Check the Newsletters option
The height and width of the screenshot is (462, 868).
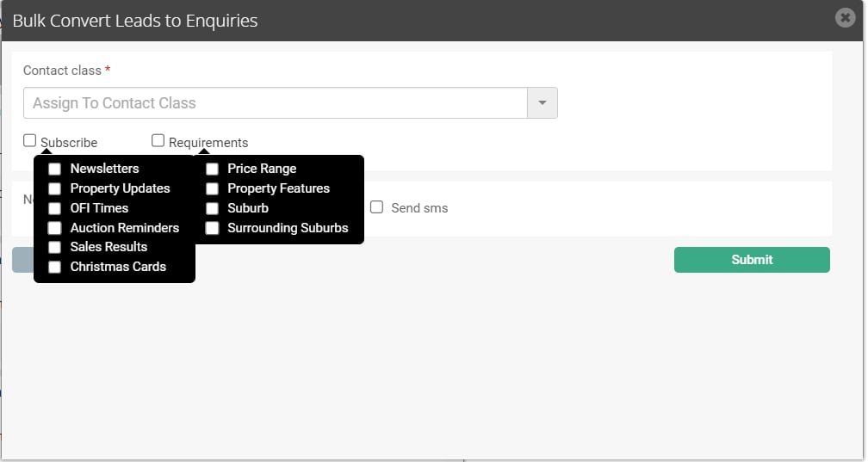[x=54, y=169]
